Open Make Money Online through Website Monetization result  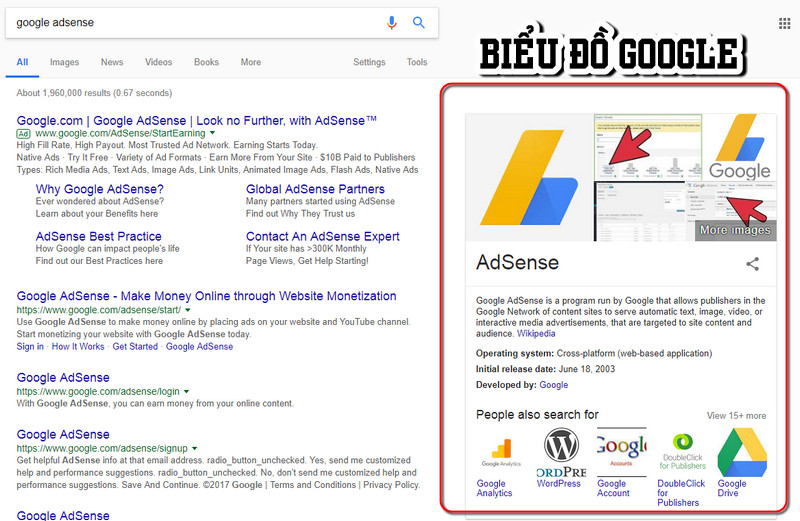(206, 296)
